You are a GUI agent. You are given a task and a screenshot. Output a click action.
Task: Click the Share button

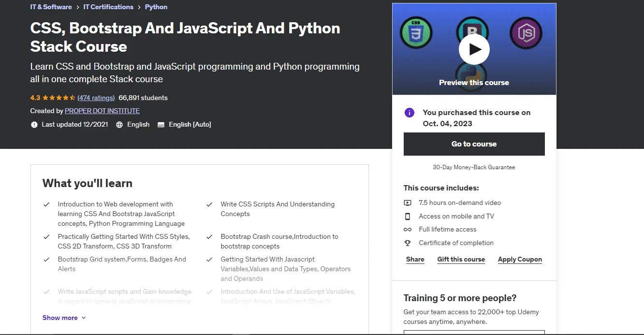(x=415, y=259)
